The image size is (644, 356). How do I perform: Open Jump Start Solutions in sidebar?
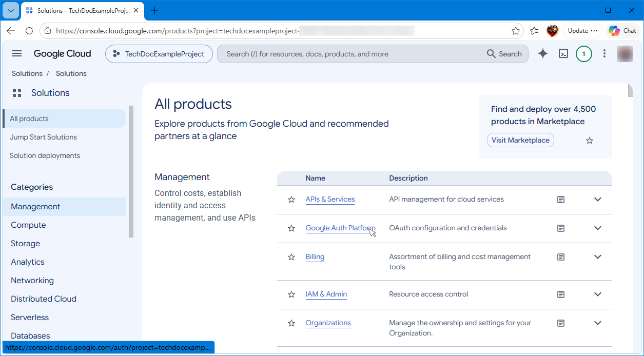(x=43, y=137)
